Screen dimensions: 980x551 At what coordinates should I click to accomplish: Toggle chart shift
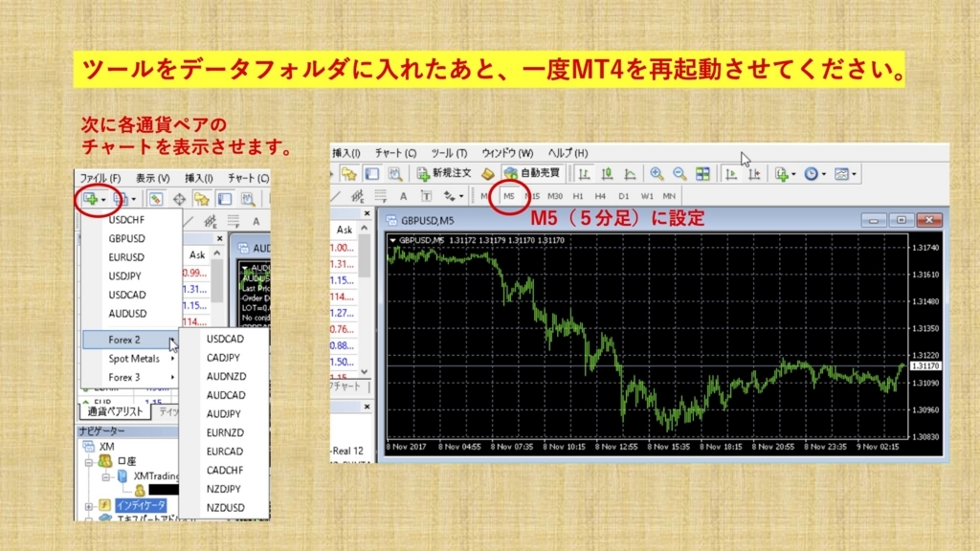[754, 174]
